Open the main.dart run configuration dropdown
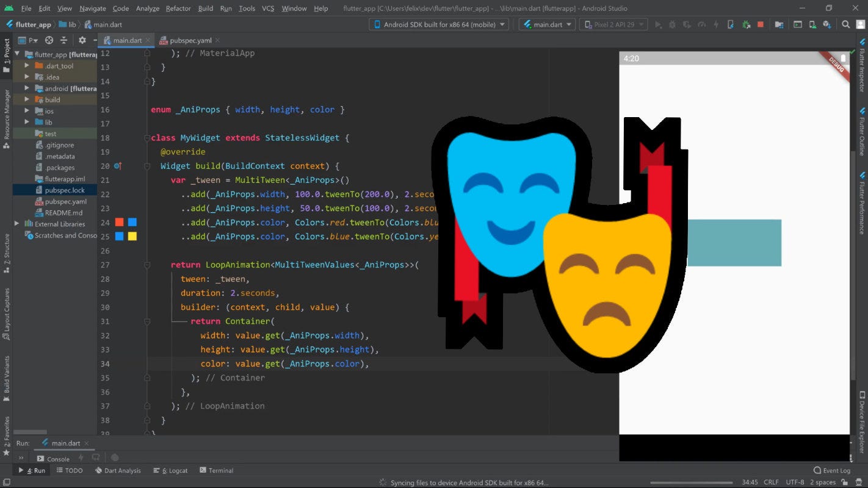This screenshot has width=868, height=488. click(547, 24)
